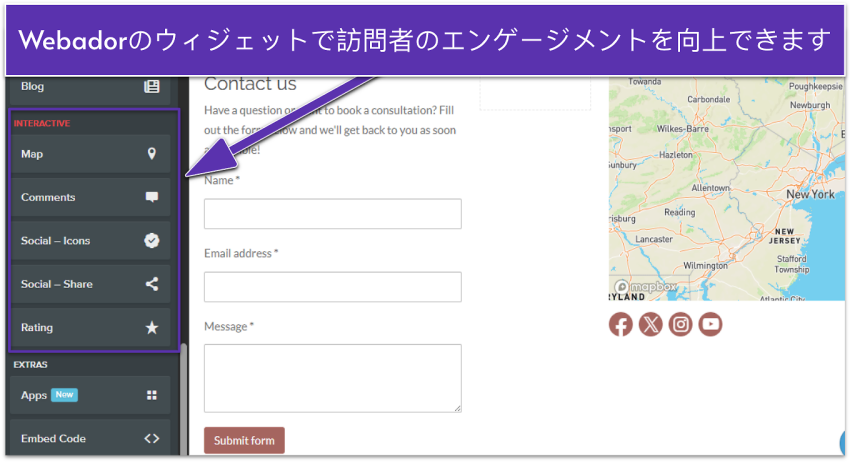850x466 pixels.
Task: Open the Facebook social icon
Action: coord(621,325)
